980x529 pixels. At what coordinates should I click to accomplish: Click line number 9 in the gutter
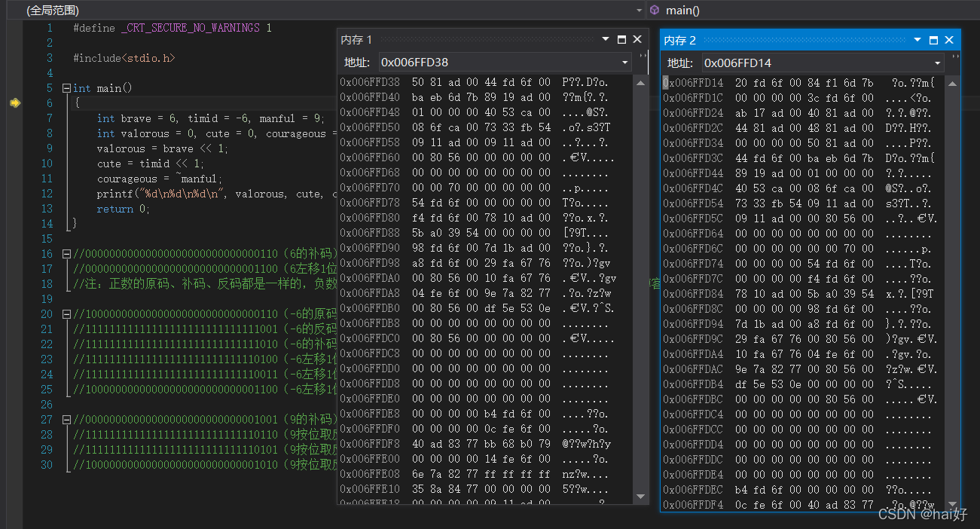click(x=50, y=148)
